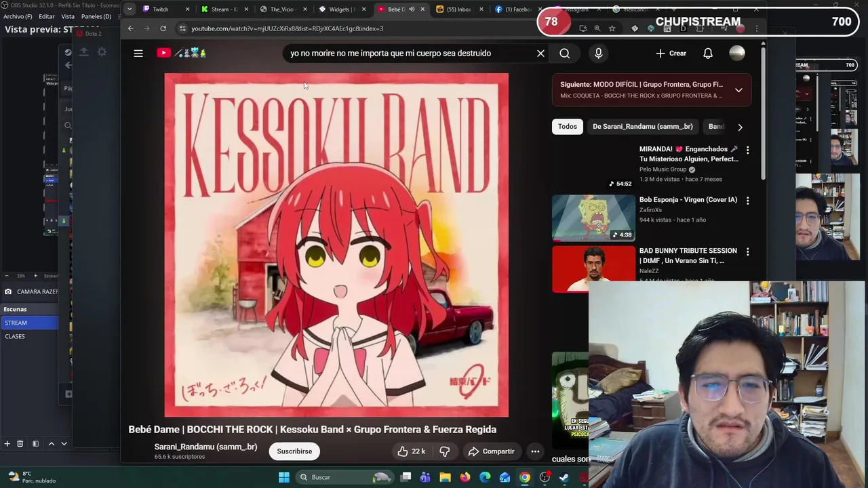Screen dimensions: 868x488
Task: Click the OBS taskbar icon with red badge
Action: tap(545, 477)
